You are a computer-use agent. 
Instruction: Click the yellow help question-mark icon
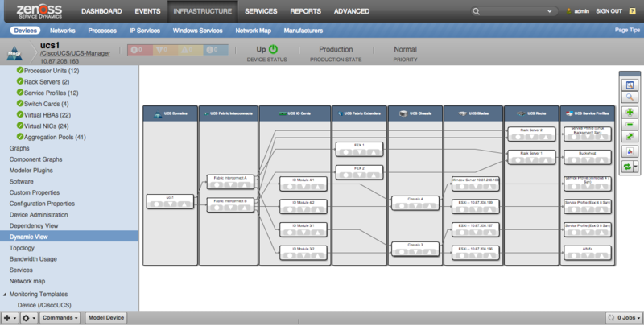coord(633,11)
